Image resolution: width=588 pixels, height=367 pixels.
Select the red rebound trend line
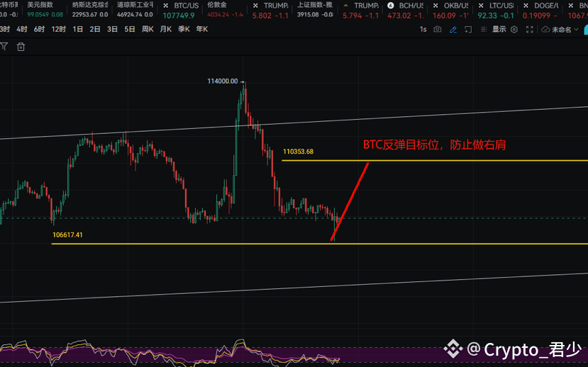pos(350,201)
